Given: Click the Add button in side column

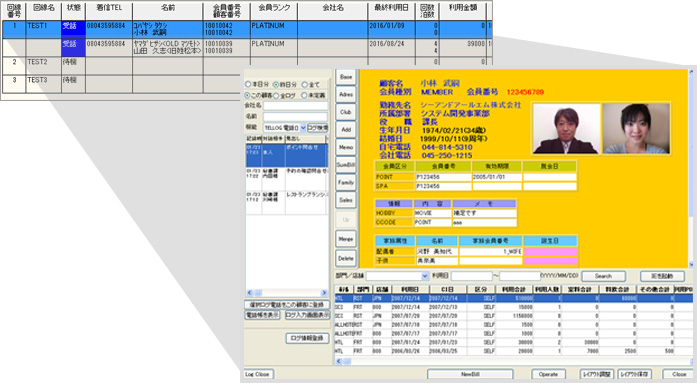Looking at the screenshot, I should coord(346,130).
